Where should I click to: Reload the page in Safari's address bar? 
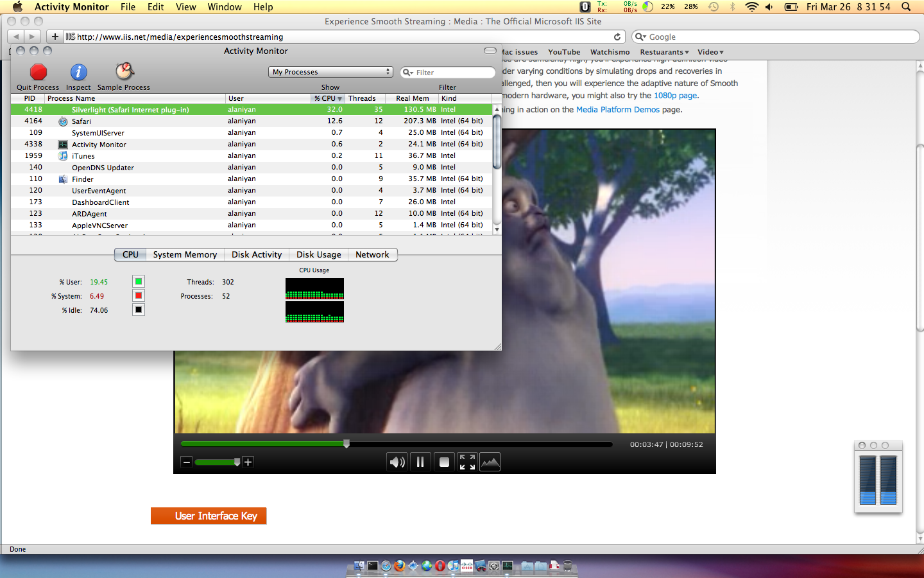[x=617, y=37]
